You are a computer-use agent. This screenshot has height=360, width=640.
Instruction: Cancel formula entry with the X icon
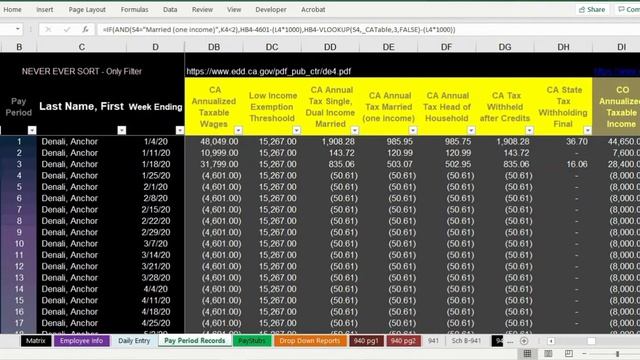click(48, 29)
